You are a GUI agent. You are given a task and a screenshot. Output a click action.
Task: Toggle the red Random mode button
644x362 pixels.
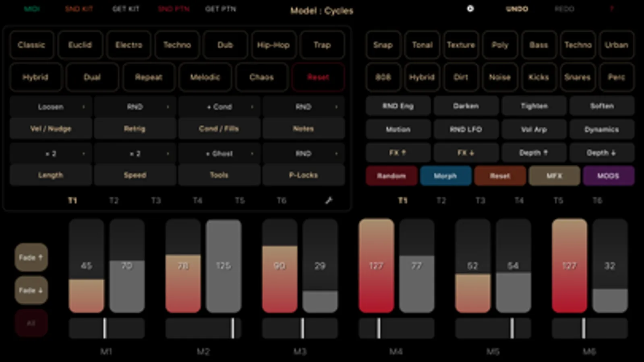[x=391, y=176]
